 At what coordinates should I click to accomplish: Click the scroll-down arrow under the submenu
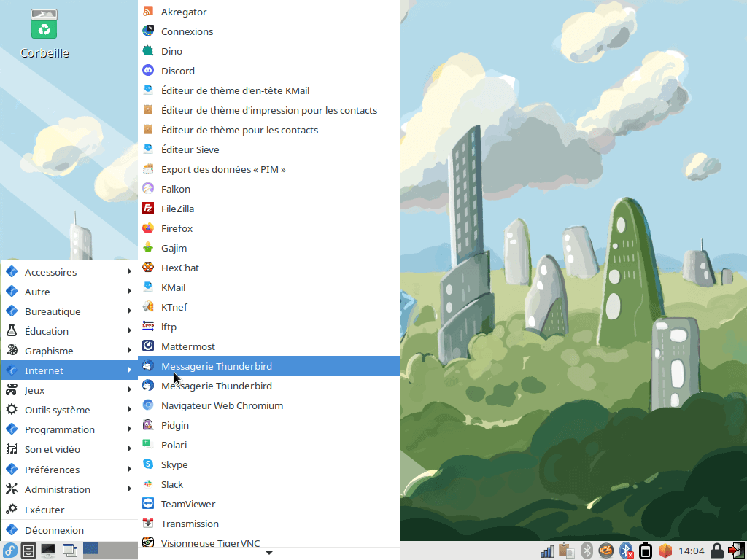coord(269,553)
